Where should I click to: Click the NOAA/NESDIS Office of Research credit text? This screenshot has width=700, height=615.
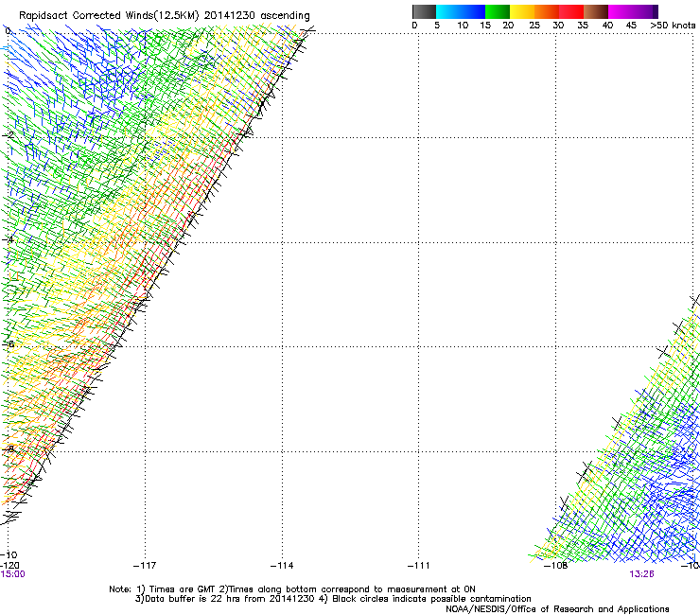[x=557, y=609]
